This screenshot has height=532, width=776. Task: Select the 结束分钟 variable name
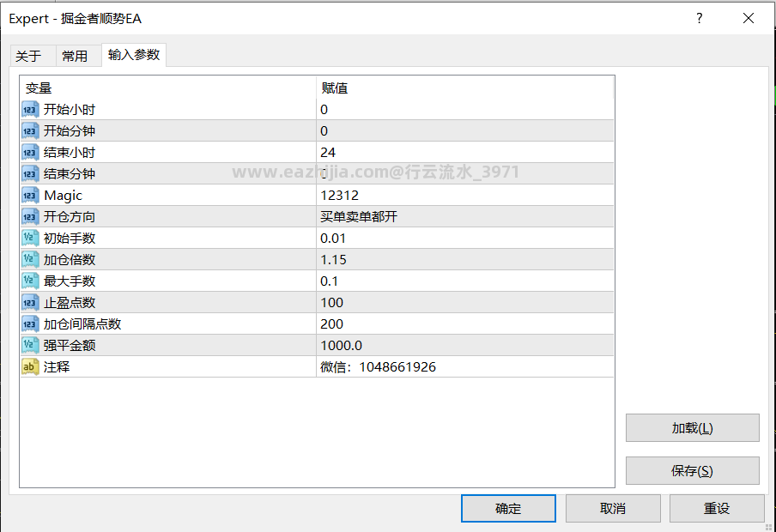[x=70, y=173]
